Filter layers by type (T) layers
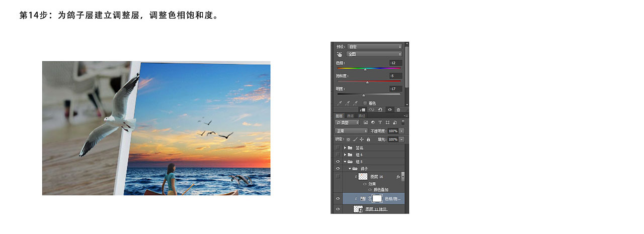This screenshot has width=644, height=234. 380,123
